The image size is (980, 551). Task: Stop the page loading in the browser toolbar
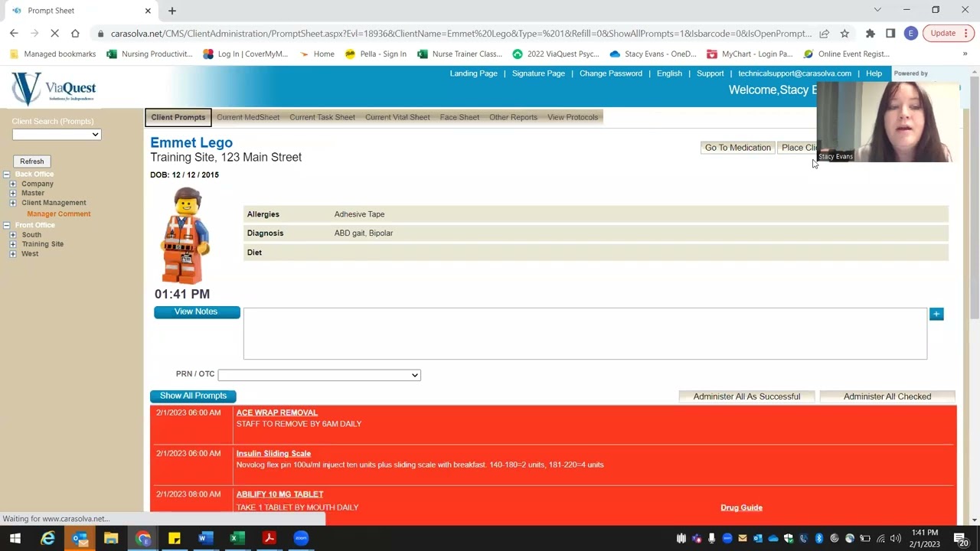point(54,34)
